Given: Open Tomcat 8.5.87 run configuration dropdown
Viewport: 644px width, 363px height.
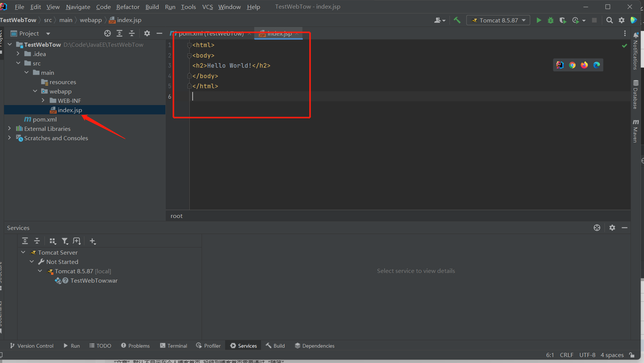Looking at the screenshot, I should pos(498,20).
